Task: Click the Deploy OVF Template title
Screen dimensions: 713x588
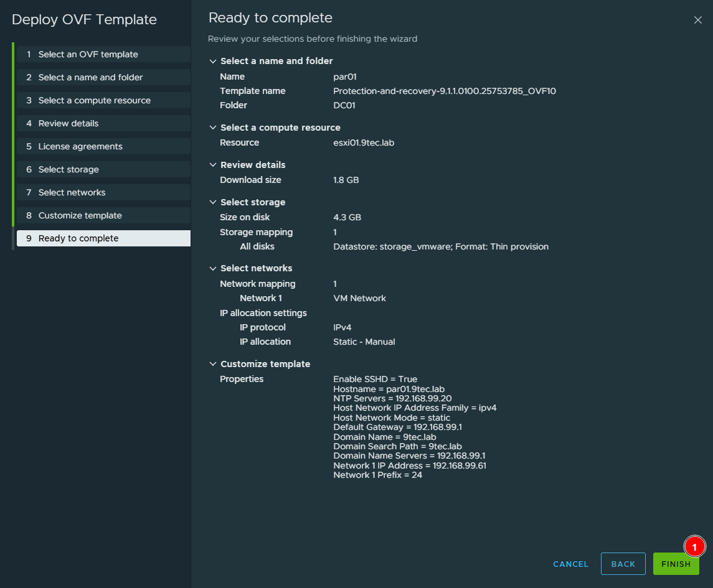Action: [x=84, y=19]
